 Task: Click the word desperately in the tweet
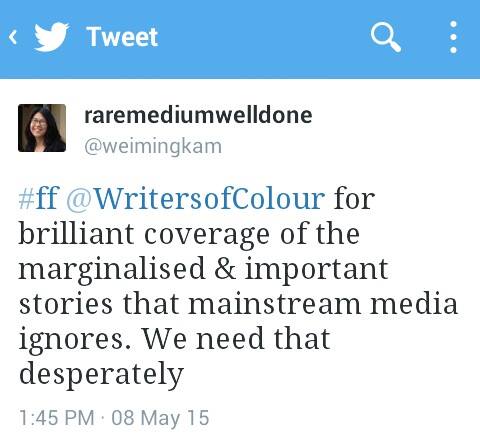[101, 374]
